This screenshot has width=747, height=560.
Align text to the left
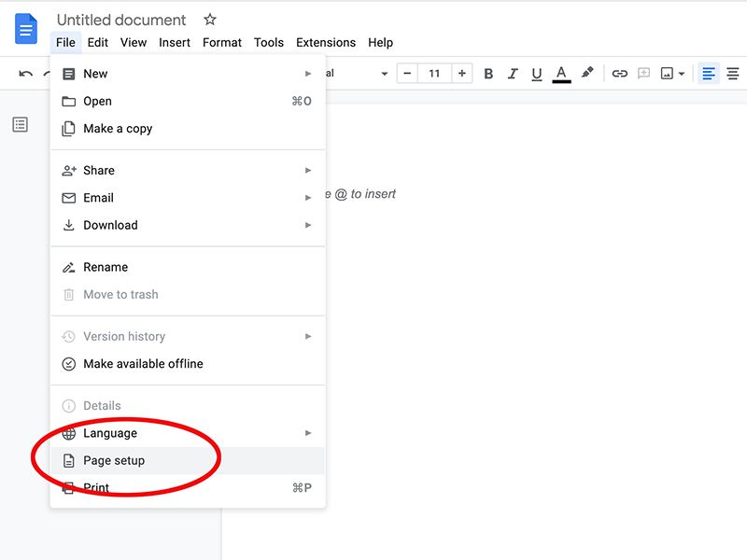(x=708, y=74)
